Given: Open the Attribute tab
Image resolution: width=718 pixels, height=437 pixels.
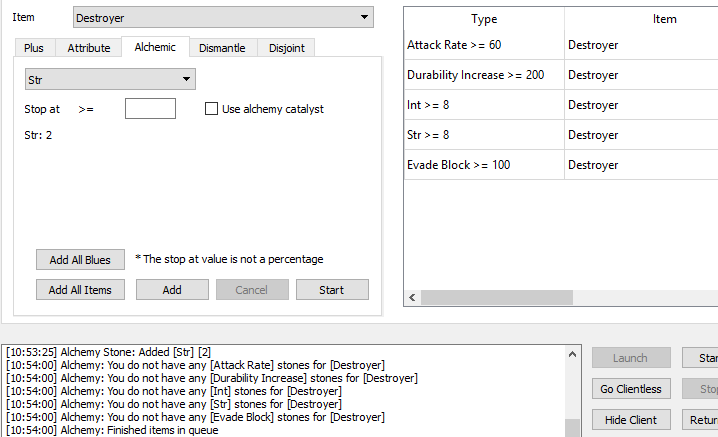Looking at the screenshot, I should pyautogui.click(x=88, y=48).
